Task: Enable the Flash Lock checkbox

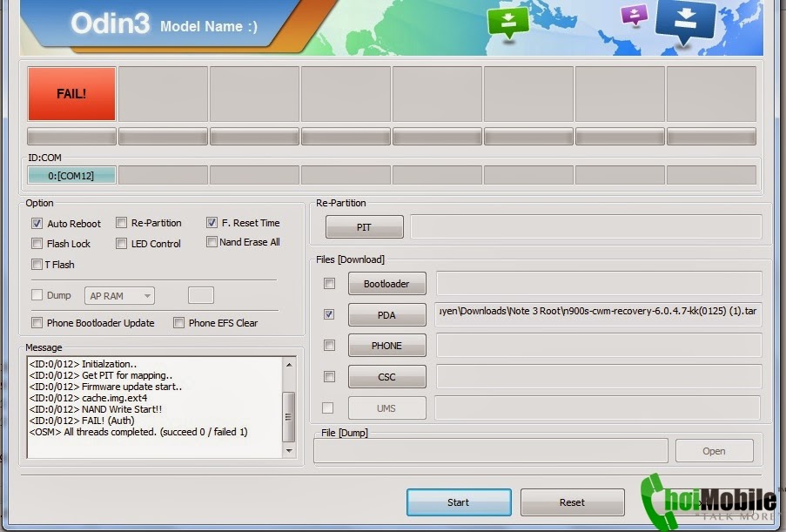Action: point(37,244)
